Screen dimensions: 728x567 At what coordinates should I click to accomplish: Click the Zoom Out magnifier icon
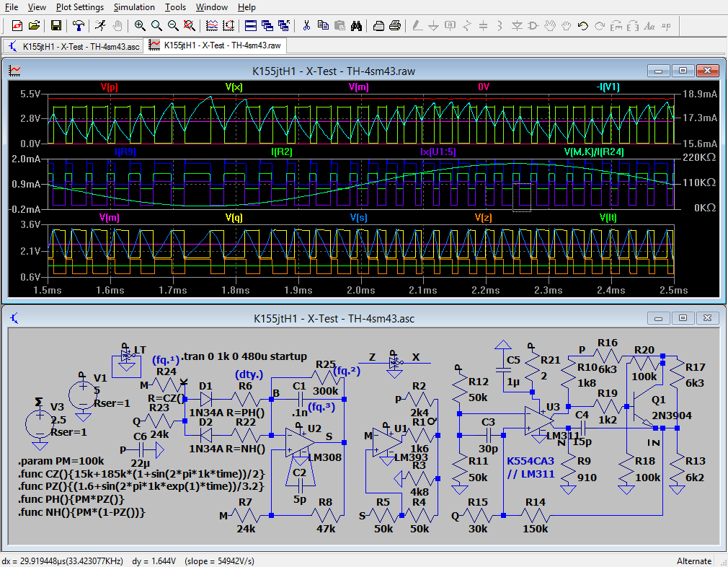pyautogui.click(x=173, y=25)
